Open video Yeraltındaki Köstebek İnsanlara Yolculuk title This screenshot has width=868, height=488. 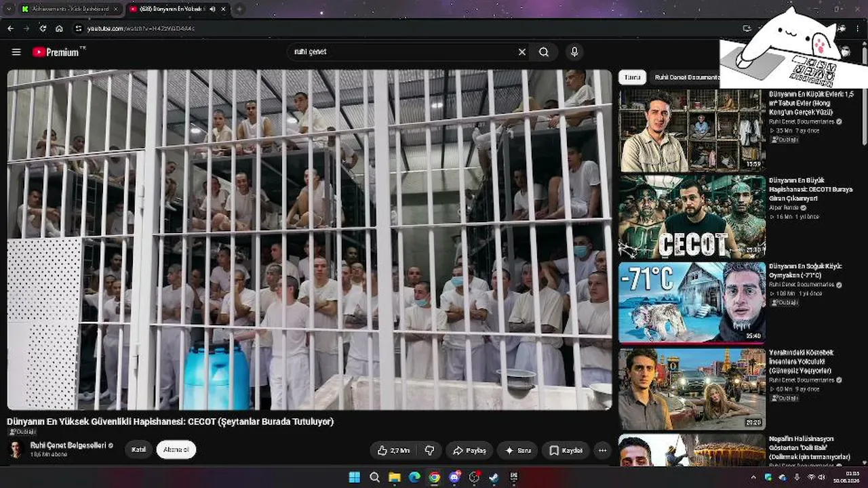[802, 362]
